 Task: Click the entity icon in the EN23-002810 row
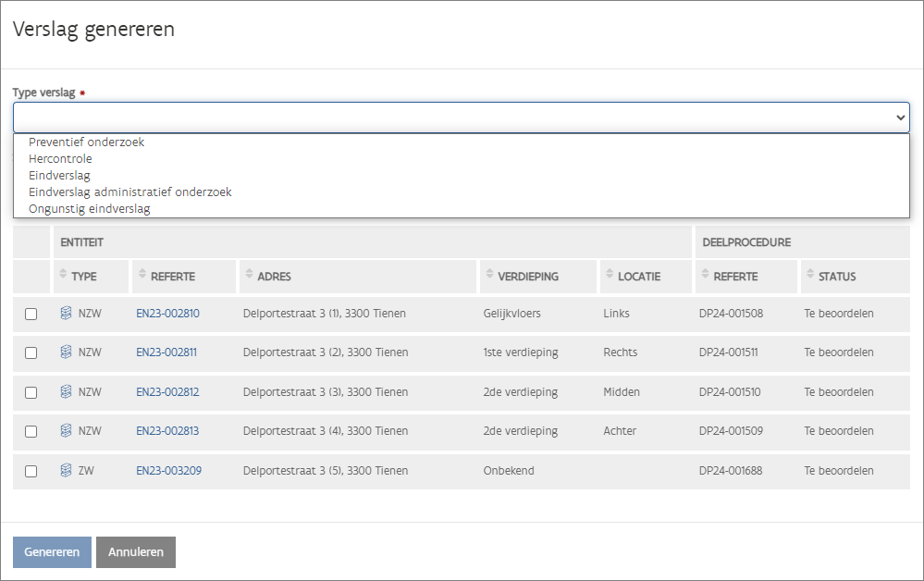coord(66,314)
